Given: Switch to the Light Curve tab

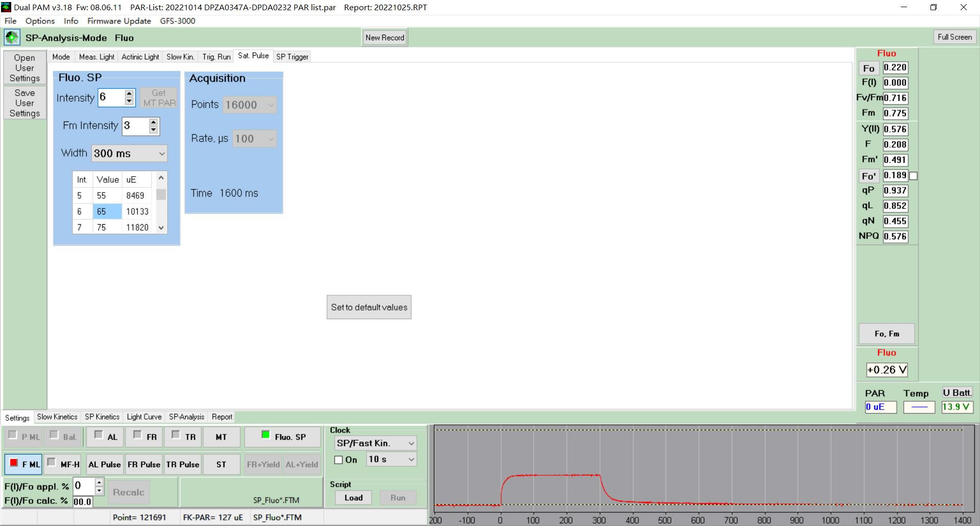Looking at the screenshot, I should point(144,417).
